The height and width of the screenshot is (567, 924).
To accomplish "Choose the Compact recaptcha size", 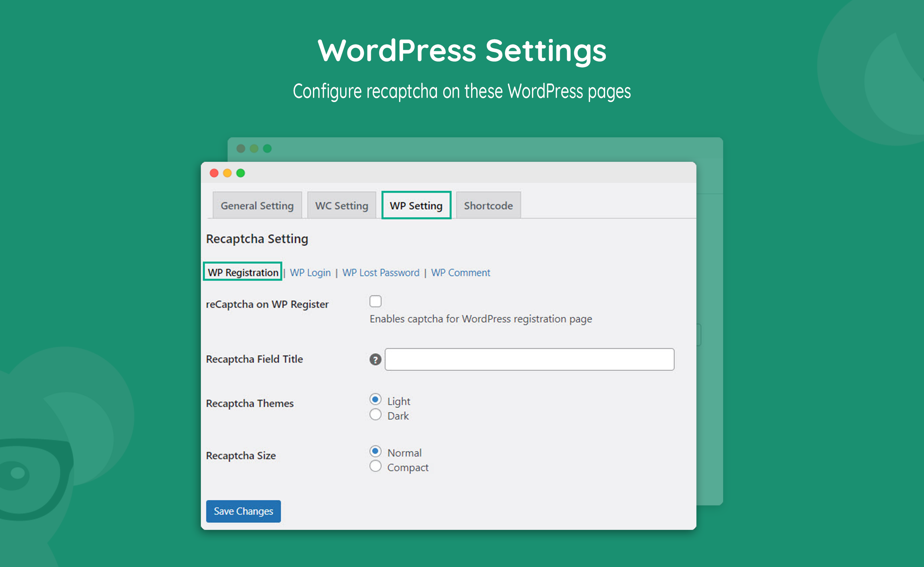I will click(x=375, y=466).
